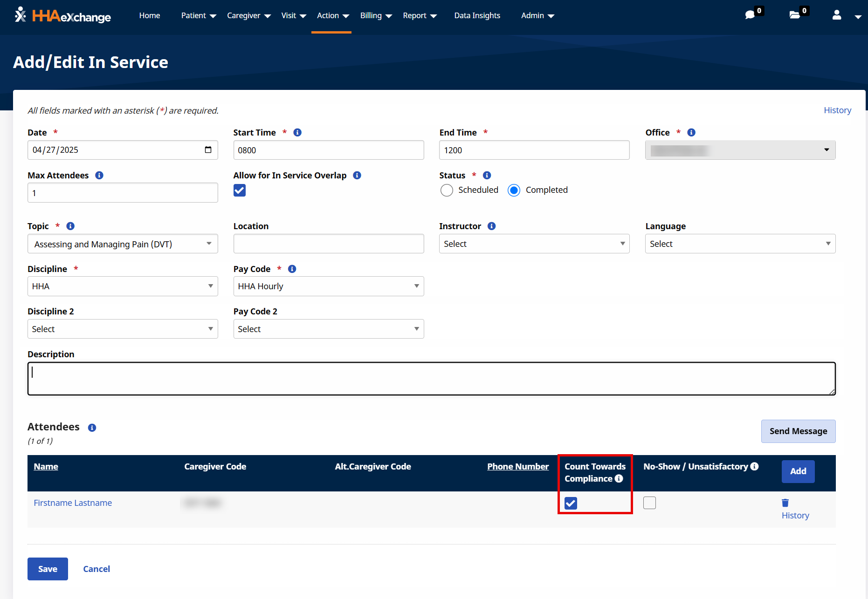Select the Scheduled status radio button
The image size is (868, 599).
(447, 190)
